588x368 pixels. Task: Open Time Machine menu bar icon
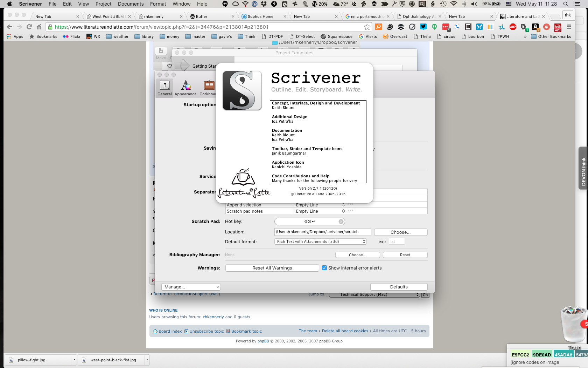[x=443, y=4]
